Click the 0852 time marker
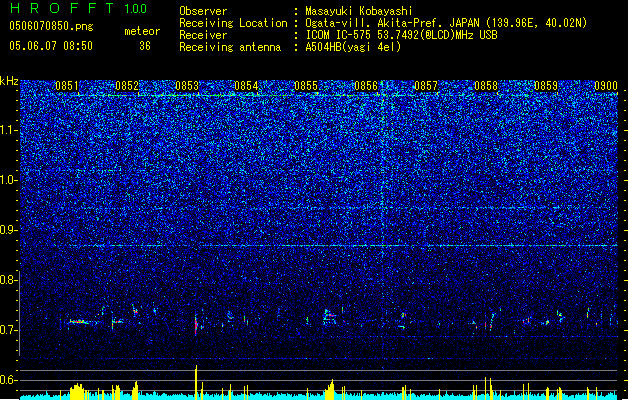This screenshot has height=400, width=629. pyautogui.click(x=127, y=86)
